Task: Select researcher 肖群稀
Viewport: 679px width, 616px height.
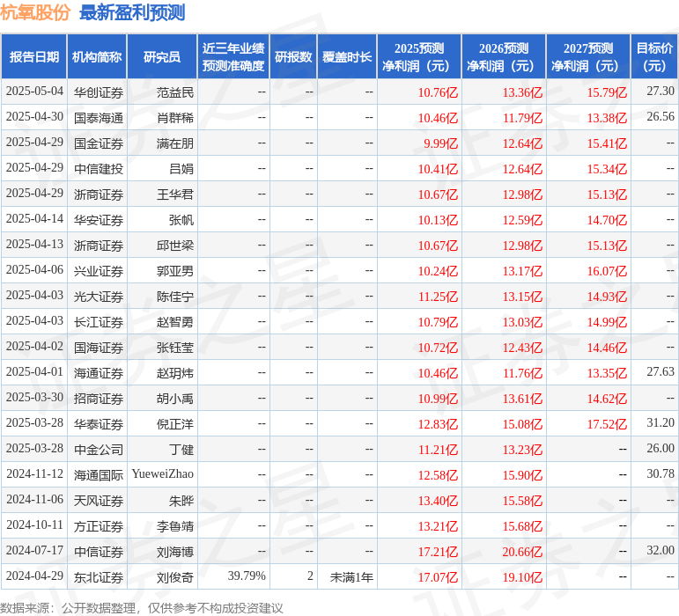Action: click(175, 118)
